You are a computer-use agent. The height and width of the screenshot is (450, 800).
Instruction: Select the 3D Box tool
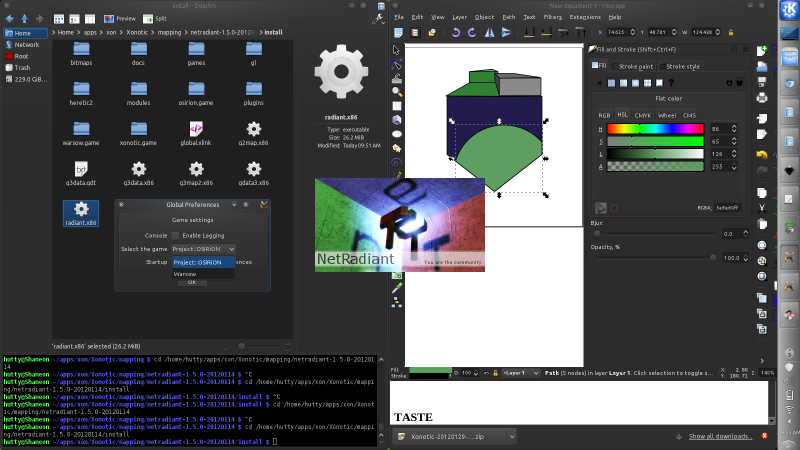point(396,120)
